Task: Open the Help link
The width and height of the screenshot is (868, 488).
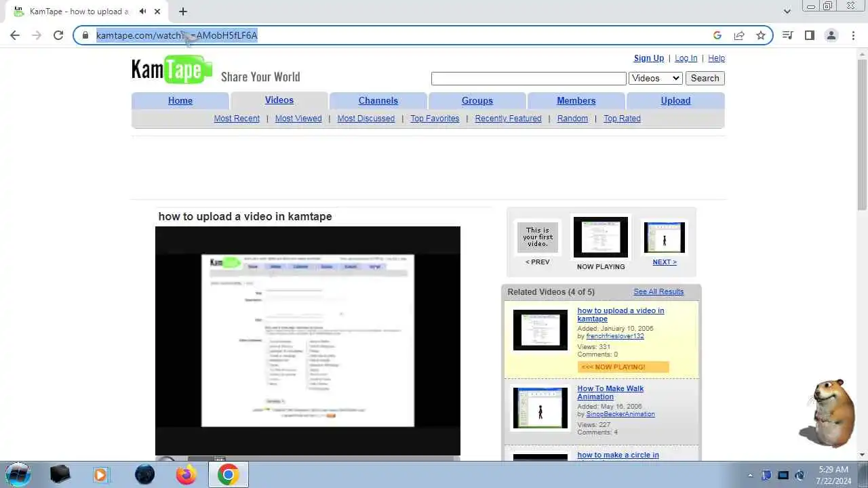Action: point(717,58)
